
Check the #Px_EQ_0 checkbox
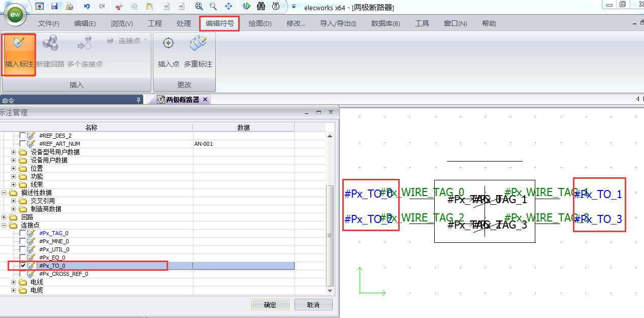(22, 258)
